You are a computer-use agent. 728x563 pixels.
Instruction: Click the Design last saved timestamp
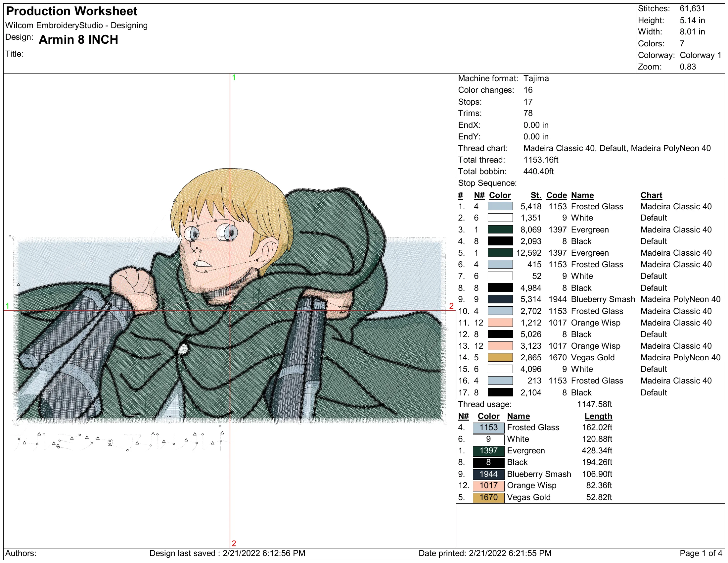tap(227, 553)
